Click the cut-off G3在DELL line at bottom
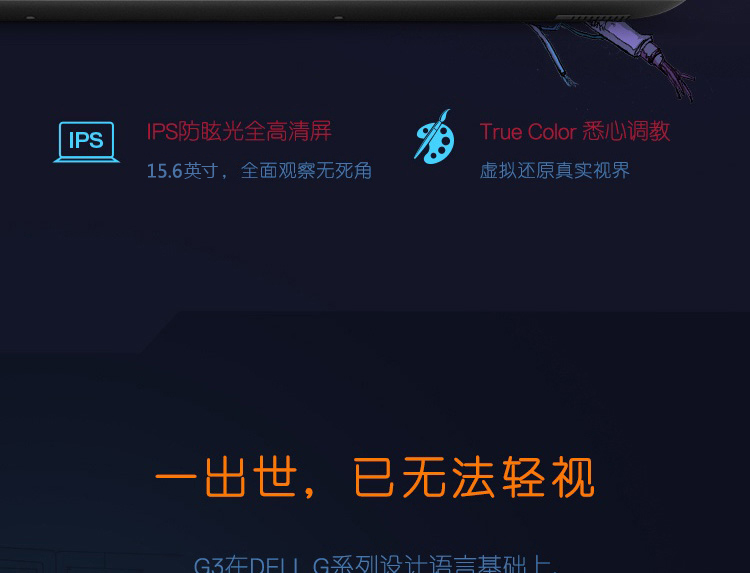 coord(375,564)
